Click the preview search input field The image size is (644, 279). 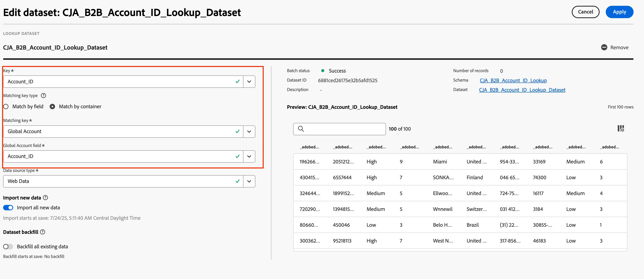pyautogui.click(x=340, y=129)
